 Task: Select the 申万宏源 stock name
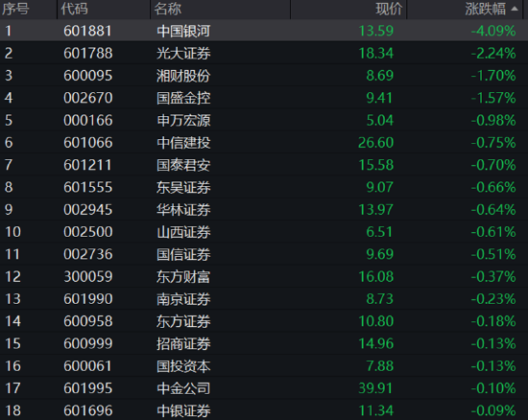(183, 120)
